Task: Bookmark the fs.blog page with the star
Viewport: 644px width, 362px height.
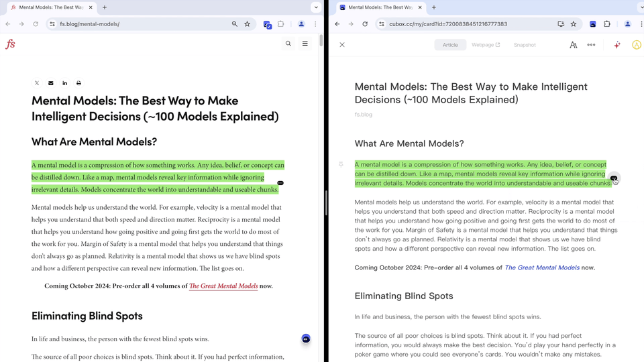Action: point(248,24)
